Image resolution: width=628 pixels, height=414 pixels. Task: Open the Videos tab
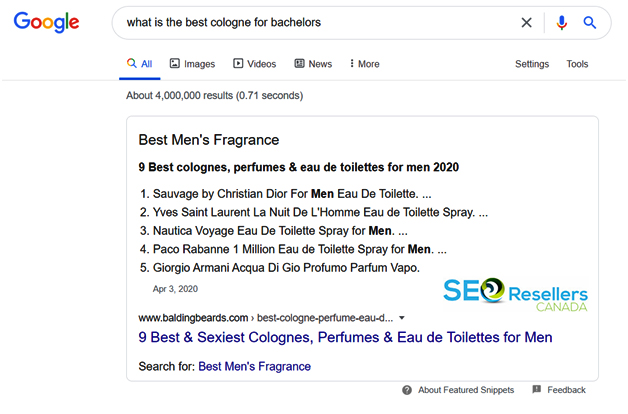[x=255, y=64]
